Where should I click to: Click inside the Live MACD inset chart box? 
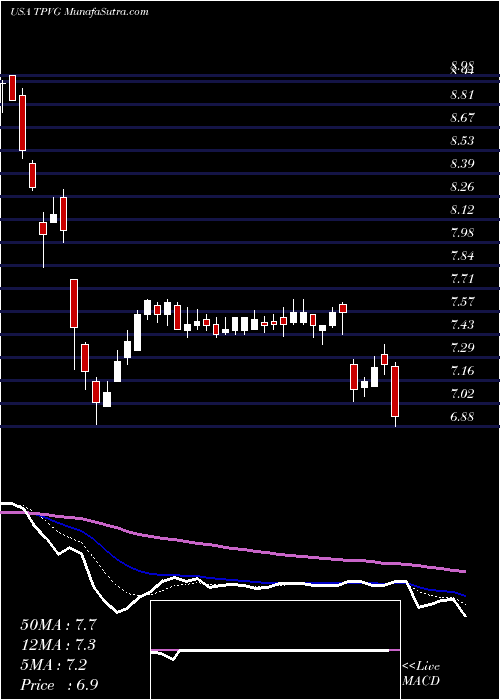275,650
